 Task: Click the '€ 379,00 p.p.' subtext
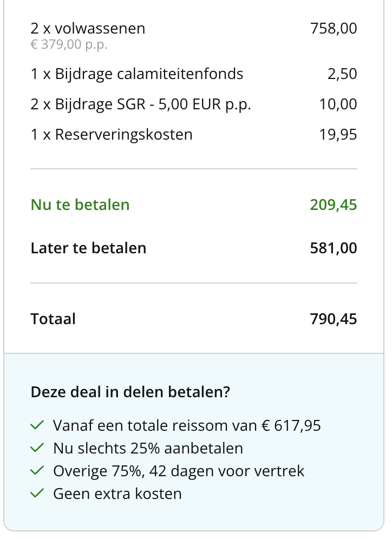[x=69, y=44]
